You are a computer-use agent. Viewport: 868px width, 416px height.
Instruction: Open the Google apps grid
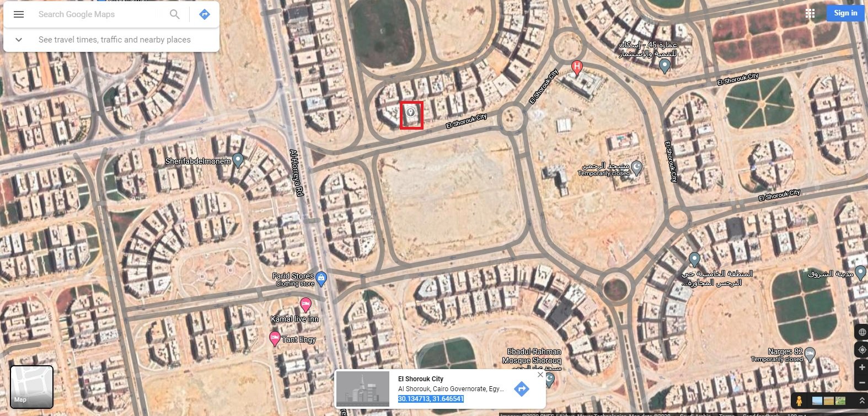(x=810, y=13)
